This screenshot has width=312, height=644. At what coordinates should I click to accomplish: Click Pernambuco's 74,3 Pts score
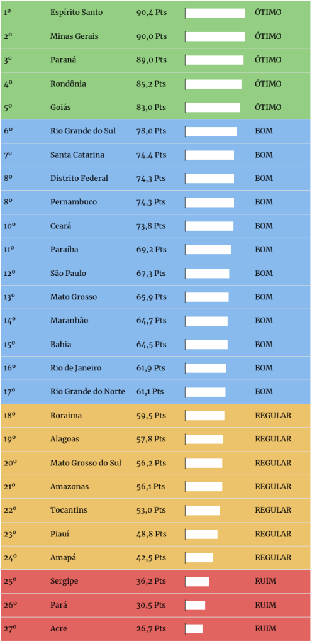[x=151, y=202]
